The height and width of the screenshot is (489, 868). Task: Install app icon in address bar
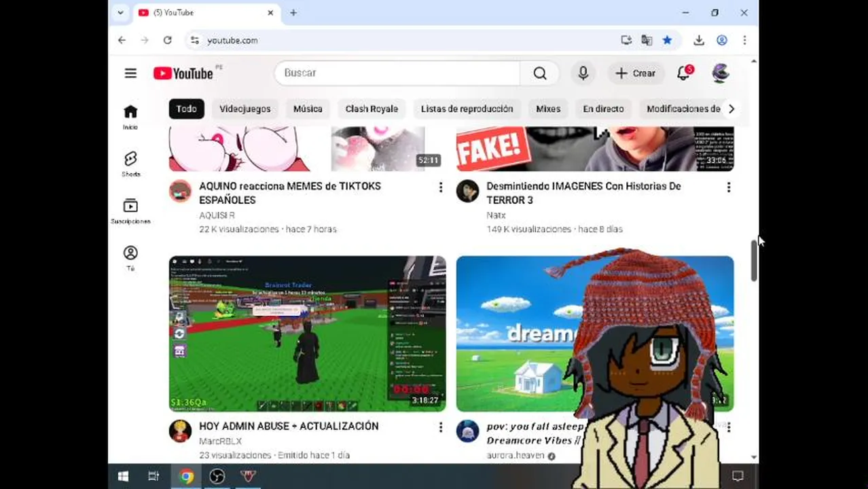pyautogui.click(x=626, y=41)
